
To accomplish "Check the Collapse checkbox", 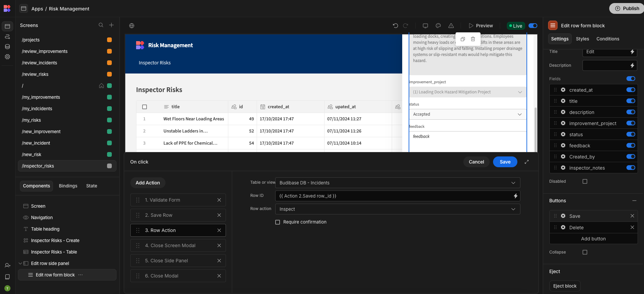I will pyautogui.click(x=585, y=252).
